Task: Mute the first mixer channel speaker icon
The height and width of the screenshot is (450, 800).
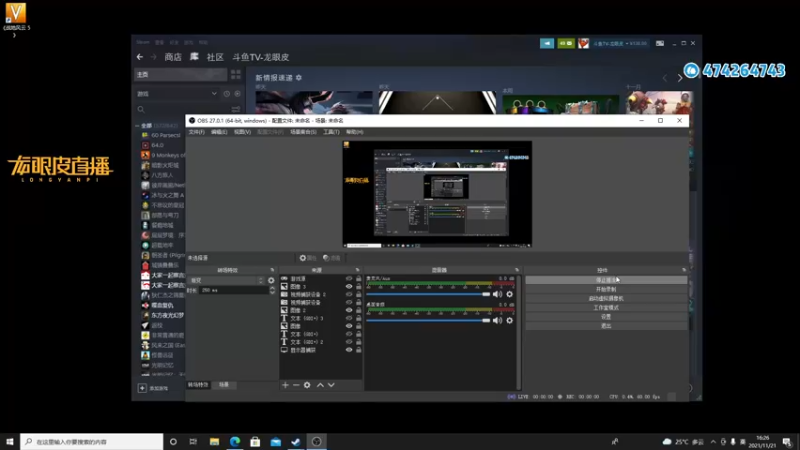Action: pos(497,294)
